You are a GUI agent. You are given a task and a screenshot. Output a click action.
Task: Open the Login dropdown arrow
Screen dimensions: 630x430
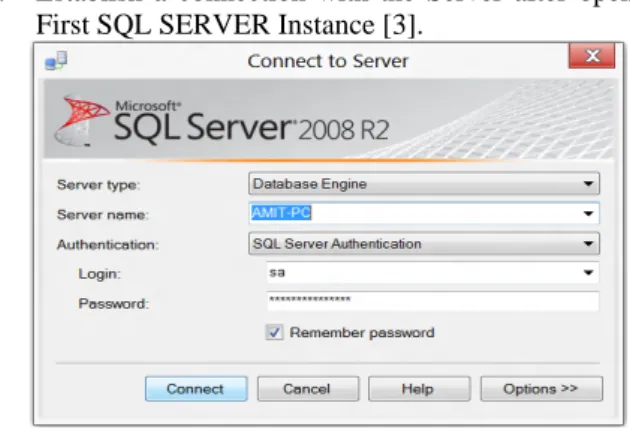588,273
